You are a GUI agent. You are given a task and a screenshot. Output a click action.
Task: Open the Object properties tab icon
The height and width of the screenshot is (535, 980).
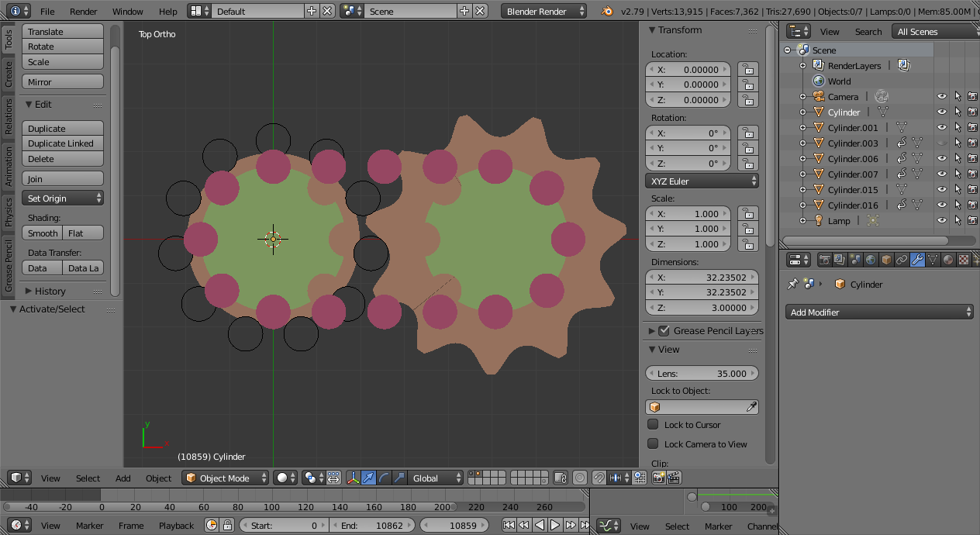886,260
